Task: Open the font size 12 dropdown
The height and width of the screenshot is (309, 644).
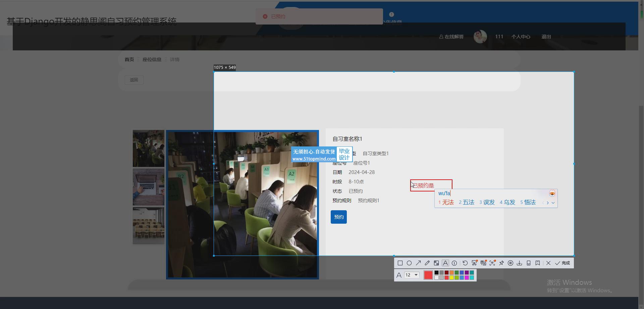Action: (412, 275)
